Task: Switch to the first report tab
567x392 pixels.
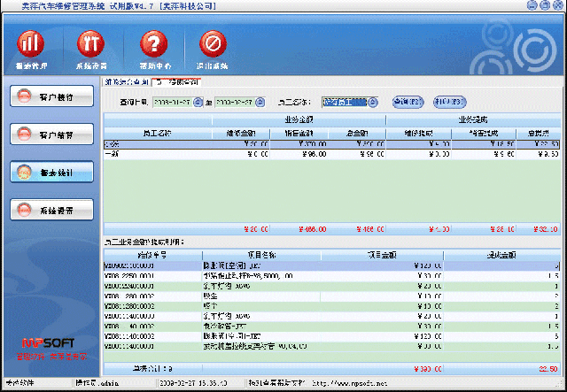Action: pyautogui.click(x=126, y=81)
